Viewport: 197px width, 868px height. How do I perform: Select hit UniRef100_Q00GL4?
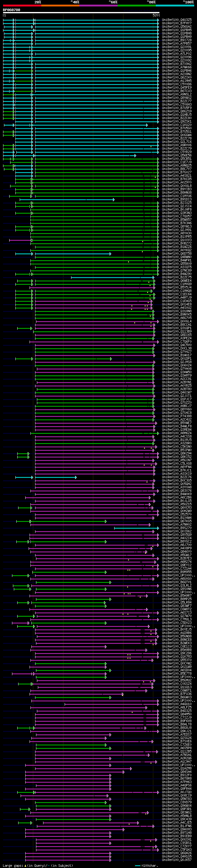[177, 321]
